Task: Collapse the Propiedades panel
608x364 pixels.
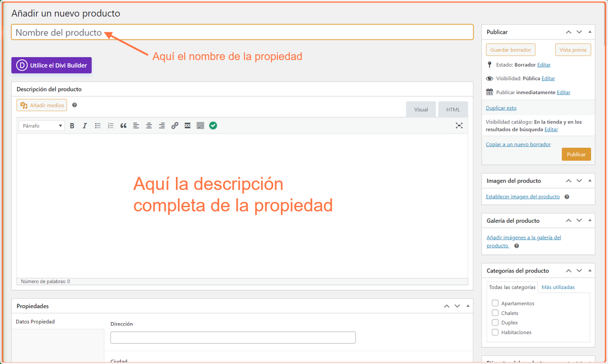Action: [x=468, y=306]
